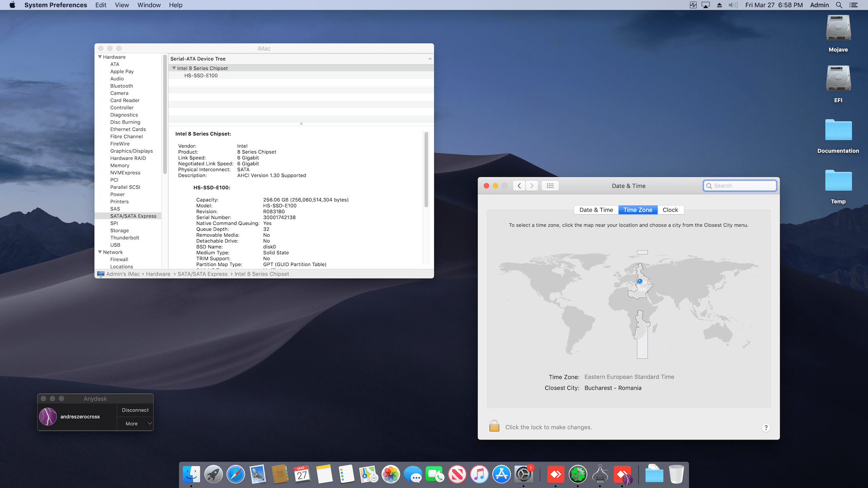Click the lock icon to make changes
The width and height of the screenshot is (868, 488).
pos(494,427)
